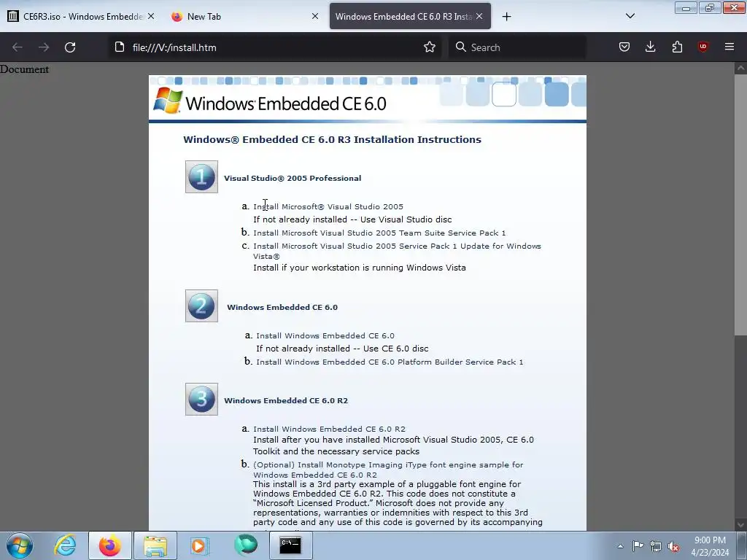Click the vertical scrollbar thumb
Viewport: 747px width, 560px height.
(740, 204)
